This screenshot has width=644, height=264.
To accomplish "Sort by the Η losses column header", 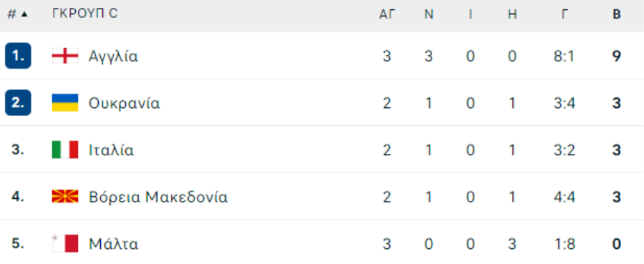I will coord(512,14).
